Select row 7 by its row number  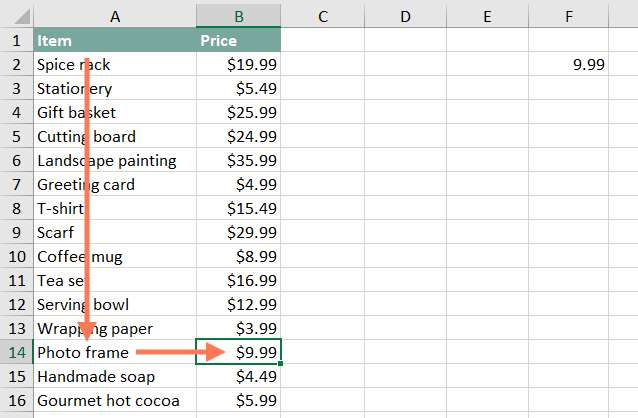(x=16, y=184)
